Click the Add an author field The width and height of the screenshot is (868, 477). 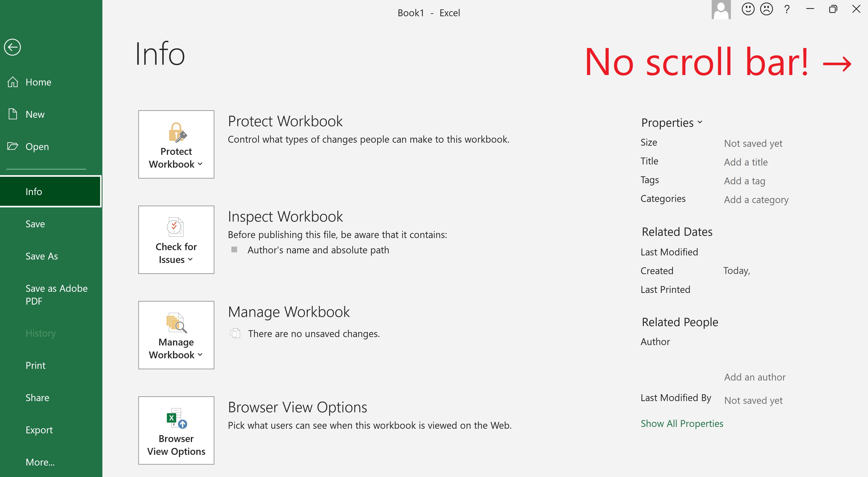(755, 377)
